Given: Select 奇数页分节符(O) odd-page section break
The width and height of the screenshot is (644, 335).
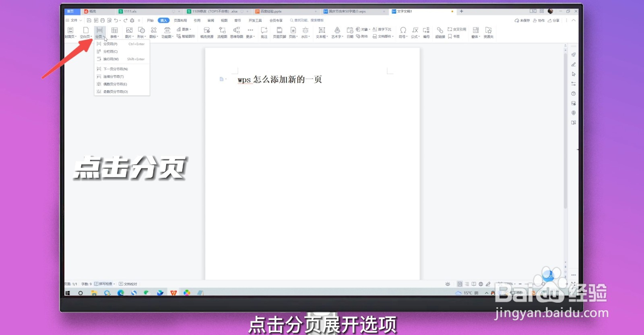Looking at the screenshot, I should (122, 92).
